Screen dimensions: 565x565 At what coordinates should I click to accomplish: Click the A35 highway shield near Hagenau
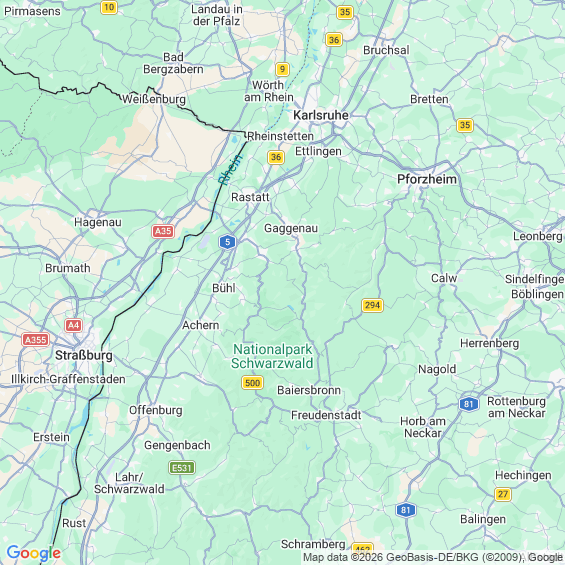pos(163,231)
